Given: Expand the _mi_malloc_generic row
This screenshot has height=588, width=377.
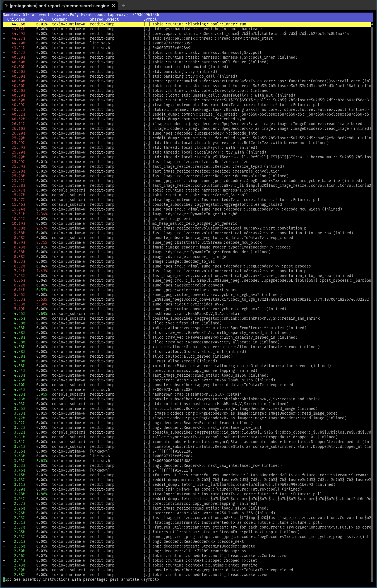Looking at the screenshot, I should point(4,219).
